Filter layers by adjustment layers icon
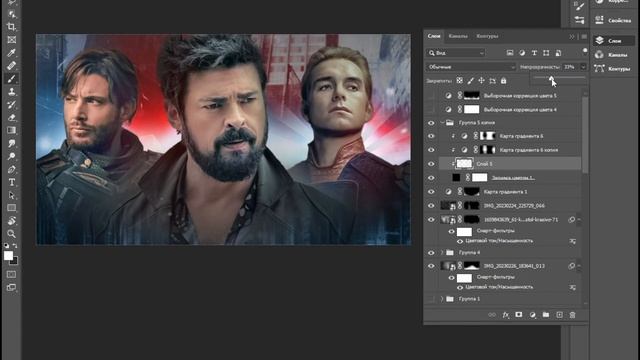Screen dimensions: 640x360 522,53
